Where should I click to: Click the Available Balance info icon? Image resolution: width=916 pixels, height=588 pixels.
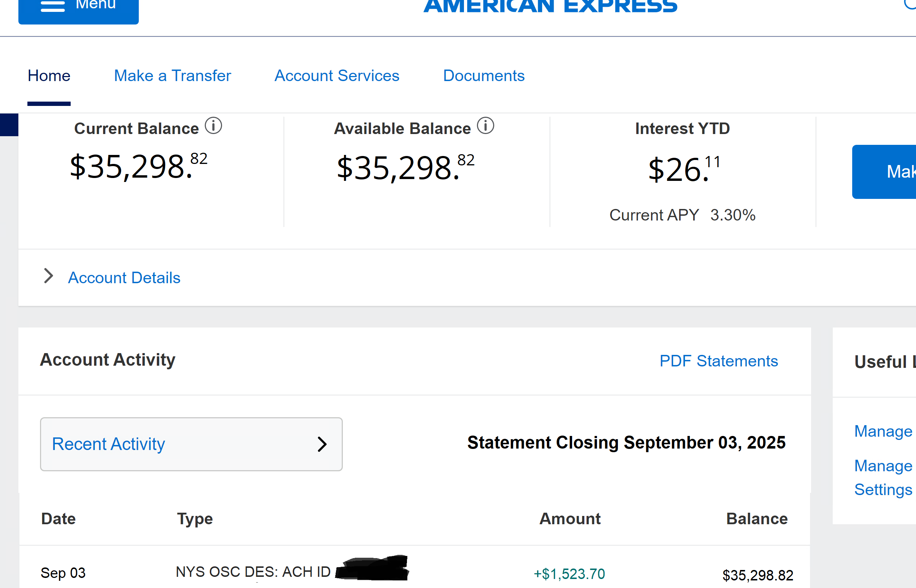click(x=486, y=126)
